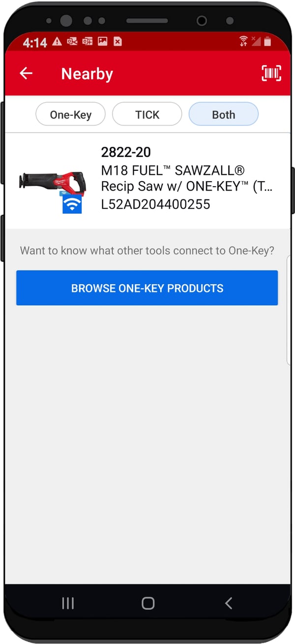295x644 pixels.
Task: Open Android recent apps button
Action: coord(67,603)
